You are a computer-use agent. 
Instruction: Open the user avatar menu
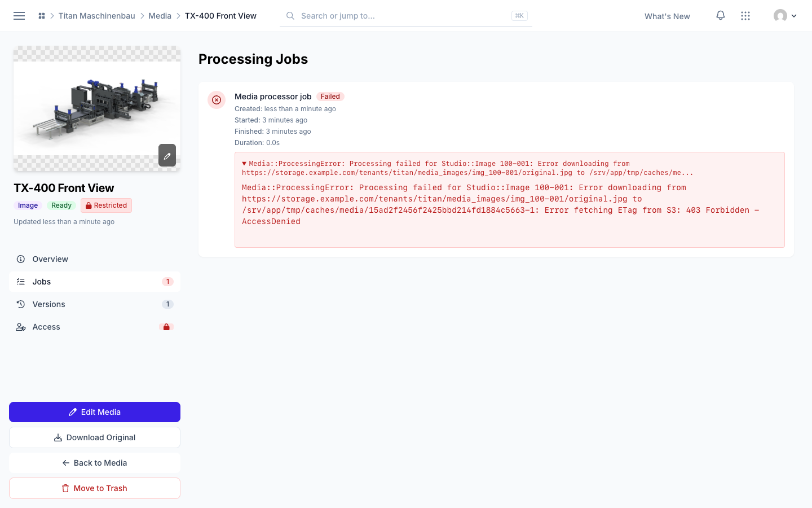point(785,16)
